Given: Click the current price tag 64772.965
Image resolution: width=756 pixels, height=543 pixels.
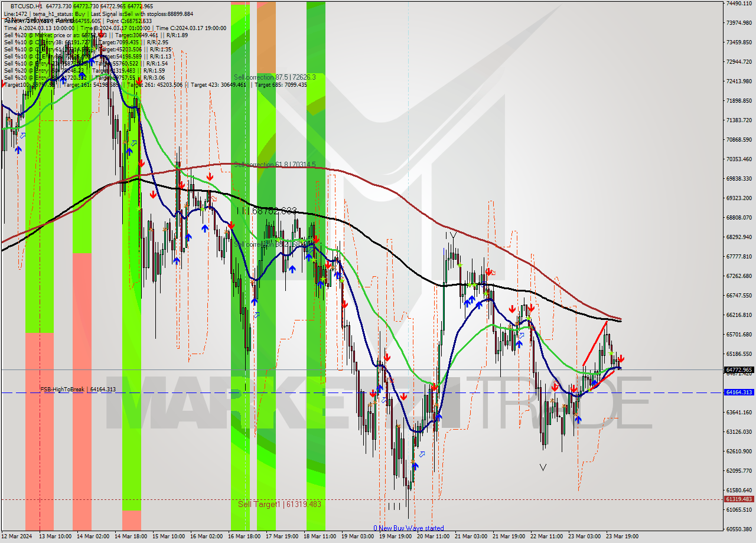Looking at the screenshot, I should tap(739, 370).
